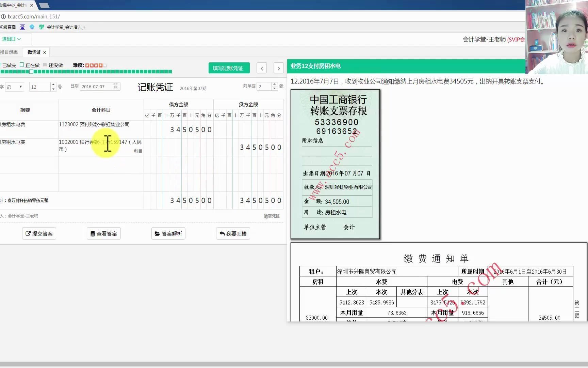Open the calendar picker icon in date field
Image resolution: width=588 pixels, height=368 pixels.
coord(116,86)
